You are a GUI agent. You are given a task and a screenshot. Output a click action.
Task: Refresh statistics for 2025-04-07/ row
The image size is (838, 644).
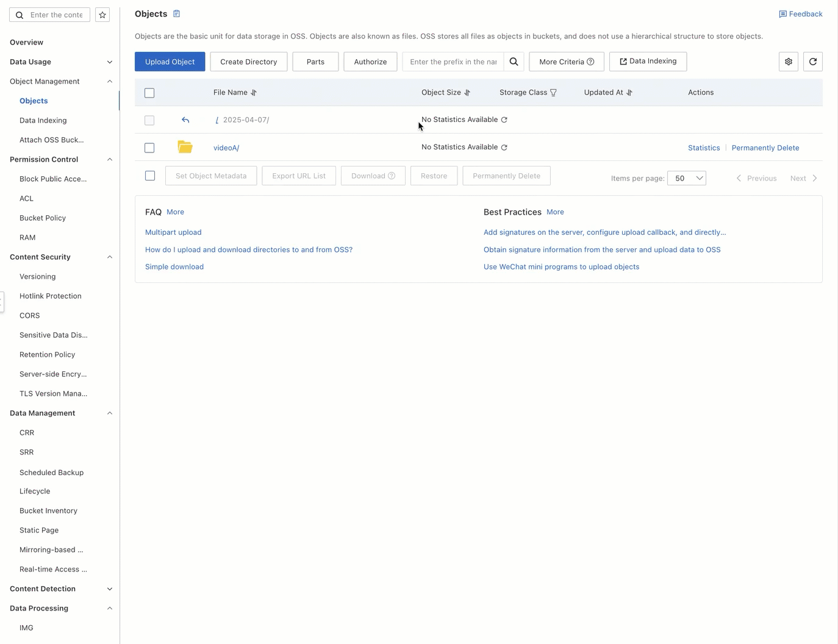tap(504, 120)
